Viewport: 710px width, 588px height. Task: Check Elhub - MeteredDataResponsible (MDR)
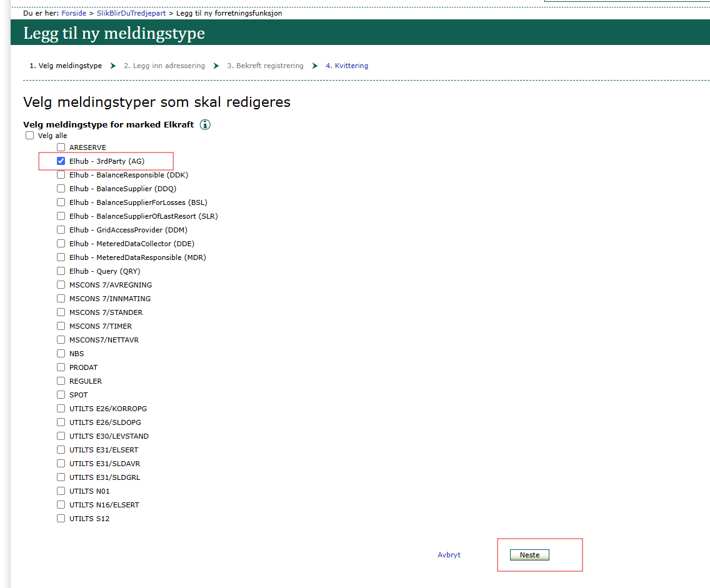pos(61,257)
